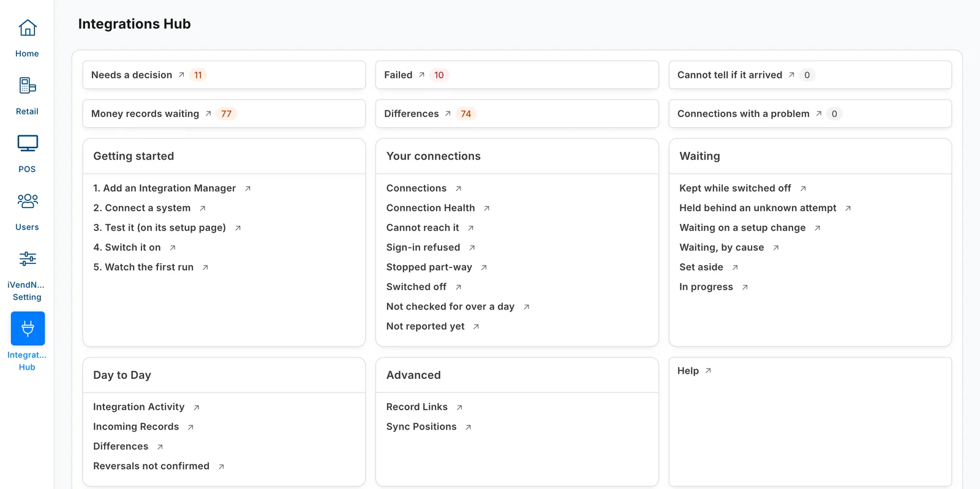Click the 10 count badge beside Failed
Screen dimensions: 980x489
point(439,75)
